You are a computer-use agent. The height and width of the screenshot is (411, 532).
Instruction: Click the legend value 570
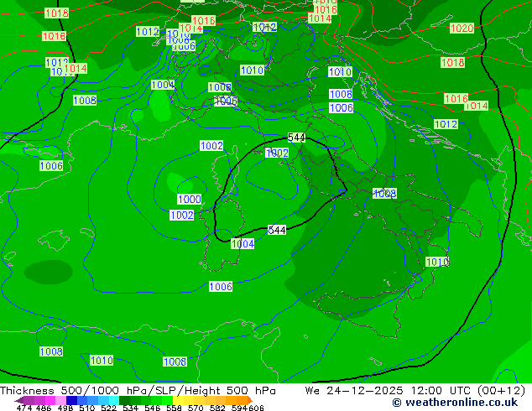click(196, 408)
